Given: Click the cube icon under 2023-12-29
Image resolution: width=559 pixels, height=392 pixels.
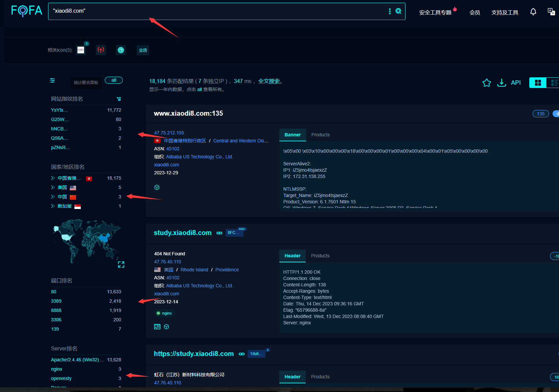Looking at the screenshot, I should [157, 187].
